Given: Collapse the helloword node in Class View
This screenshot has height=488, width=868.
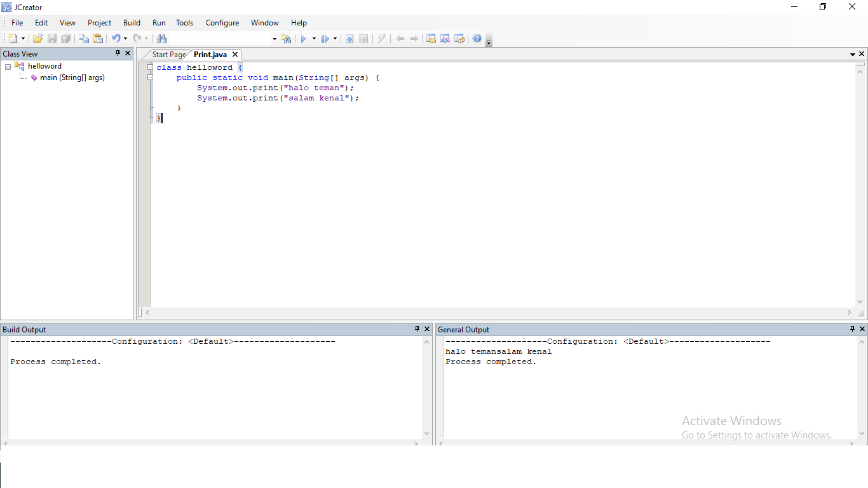Looking at the screenshot, I should click(x=8, y=65).
